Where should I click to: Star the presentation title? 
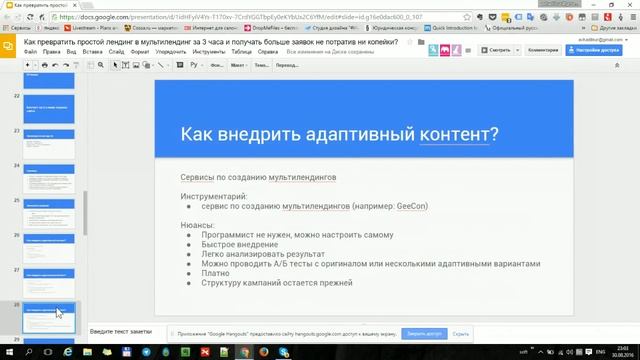click(x=410, y=42)
